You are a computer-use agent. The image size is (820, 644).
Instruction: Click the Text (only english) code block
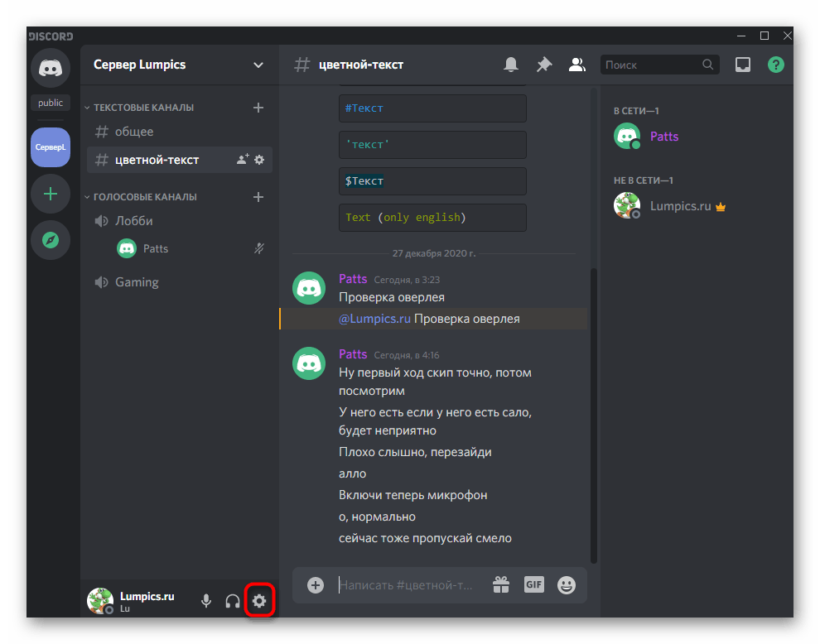(432, 218)
